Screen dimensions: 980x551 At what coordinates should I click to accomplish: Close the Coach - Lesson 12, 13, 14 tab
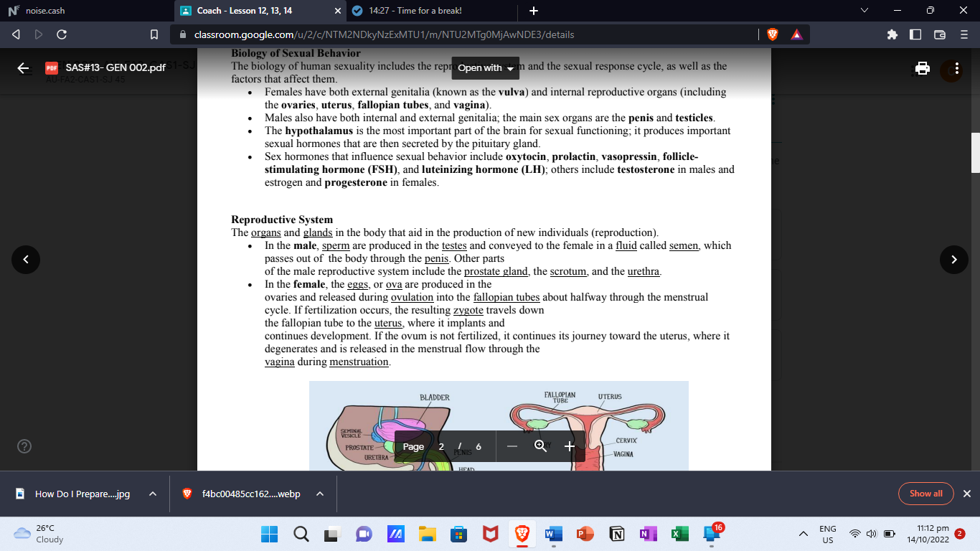coord(339,11)
